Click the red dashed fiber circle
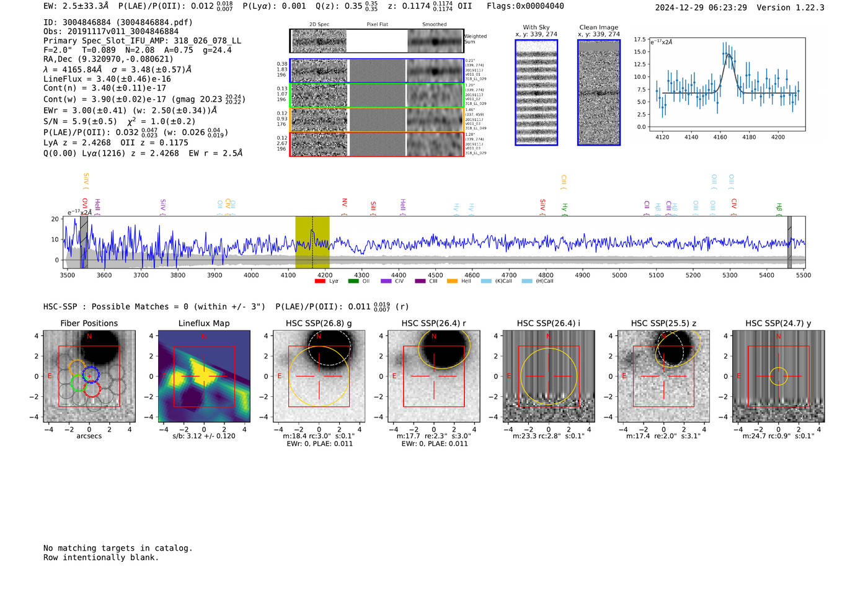 point(92,389)
